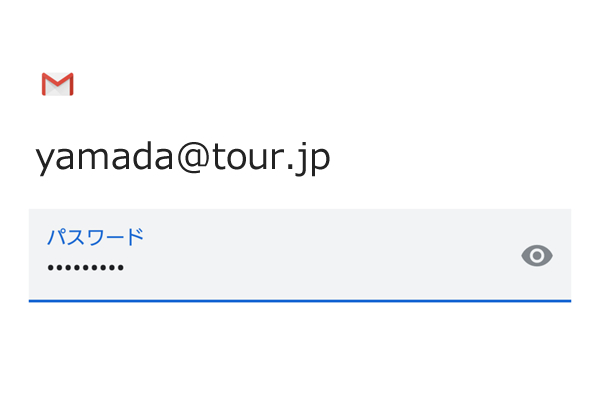Place cursor before the first password dot
600x394 pixels.
47,267
